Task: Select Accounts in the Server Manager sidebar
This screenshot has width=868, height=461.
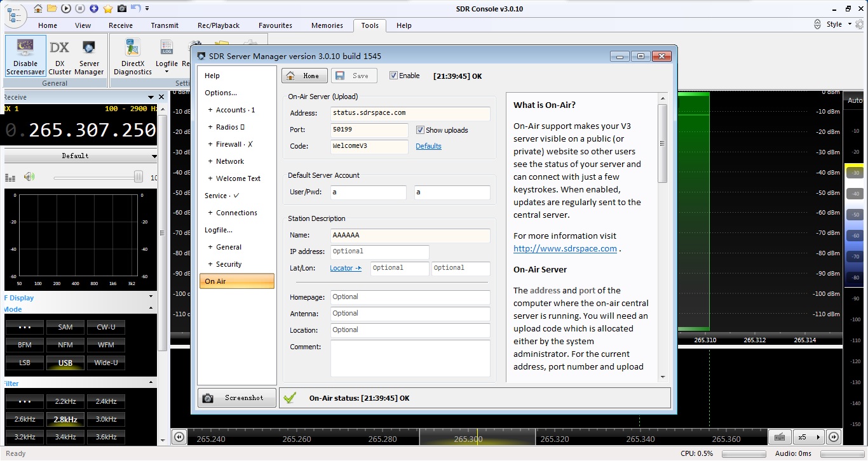Action: click(x=236, y=110)
